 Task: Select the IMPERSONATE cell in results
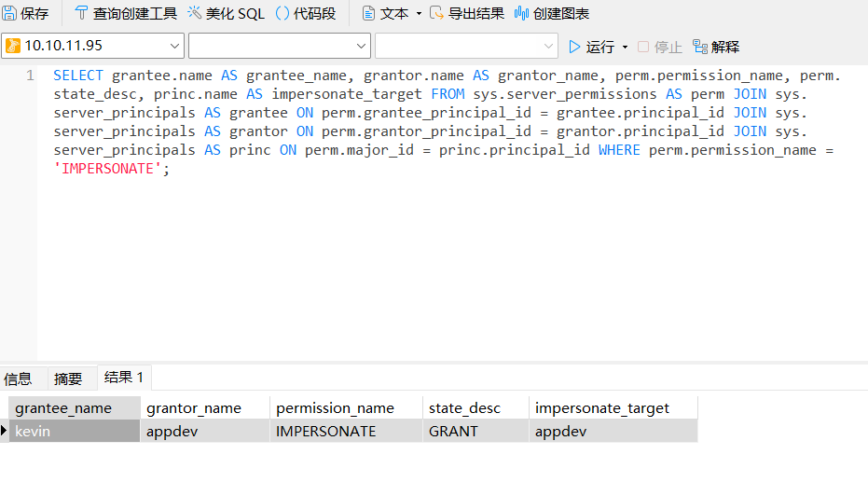tap(326, 431)
